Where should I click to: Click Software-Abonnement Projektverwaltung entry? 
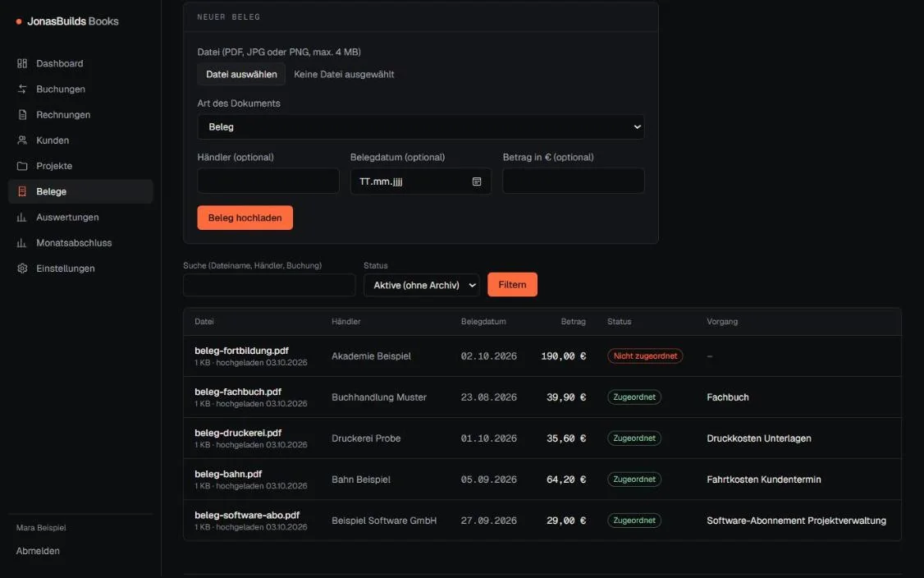796,521
